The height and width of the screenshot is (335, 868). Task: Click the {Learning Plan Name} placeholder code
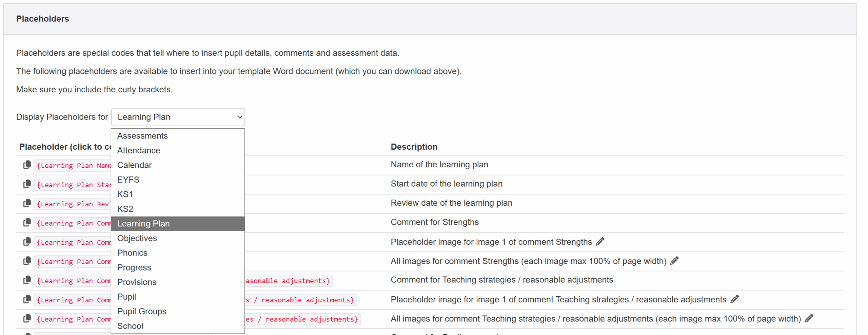74,166
